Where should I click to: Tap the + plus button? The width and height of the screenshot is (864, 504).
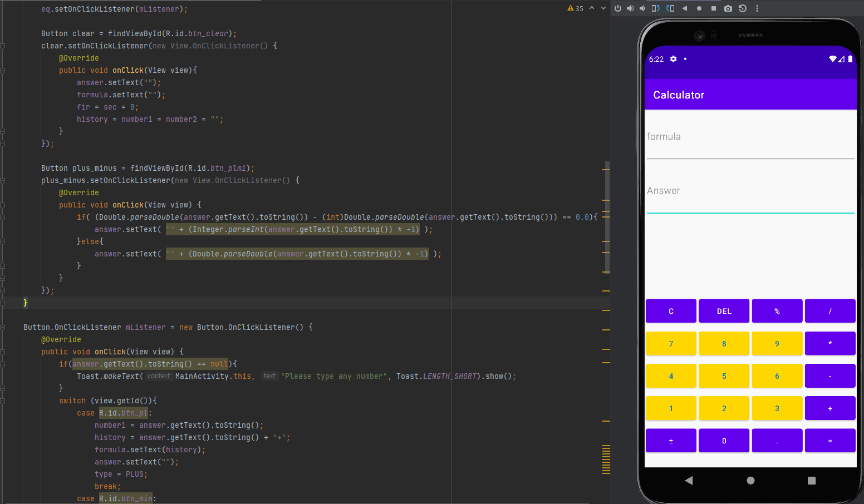point(830,408)
